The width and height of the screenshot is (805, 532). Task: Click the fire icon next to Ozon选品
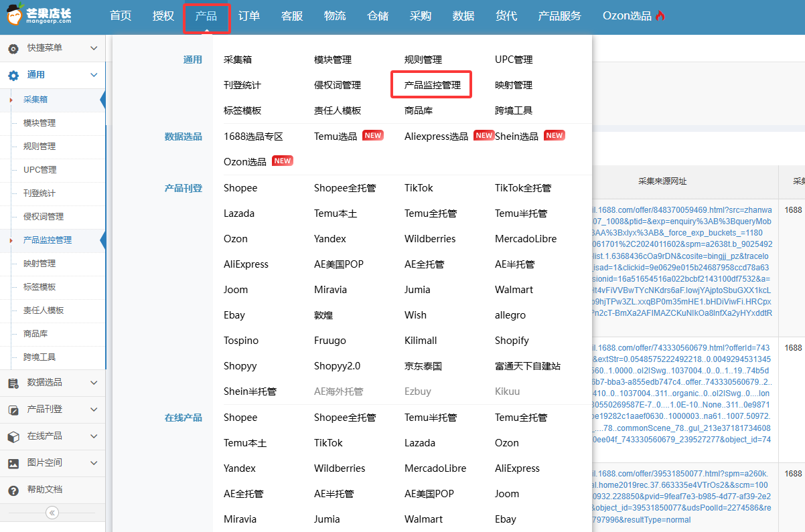660,16
